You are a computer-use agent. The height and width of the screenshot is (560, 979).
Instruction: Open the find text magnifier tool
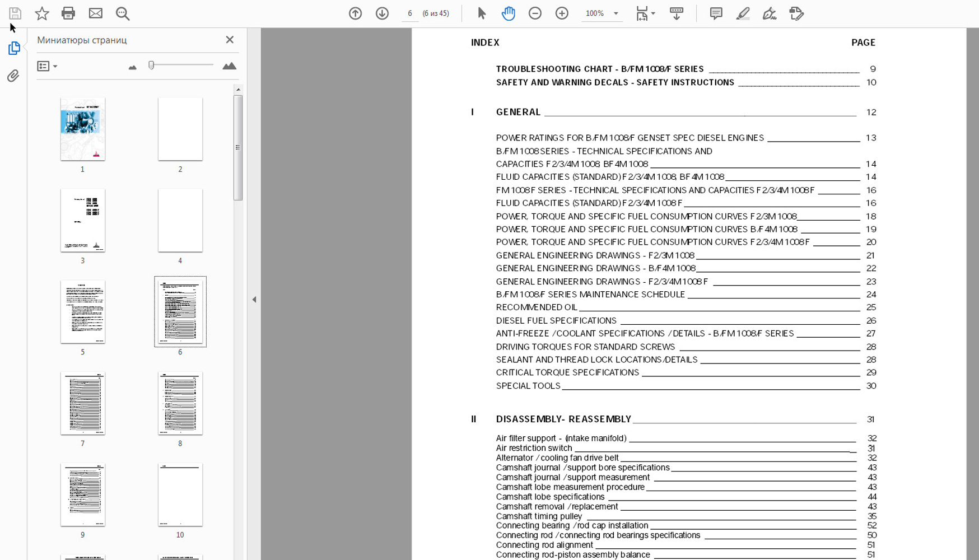pos(123,13)
